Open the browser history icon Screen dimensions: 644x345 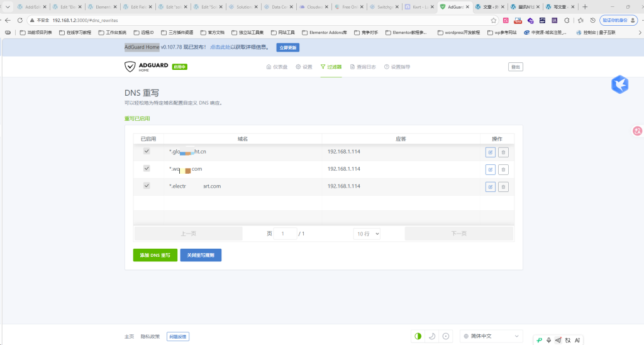[592, 20]
